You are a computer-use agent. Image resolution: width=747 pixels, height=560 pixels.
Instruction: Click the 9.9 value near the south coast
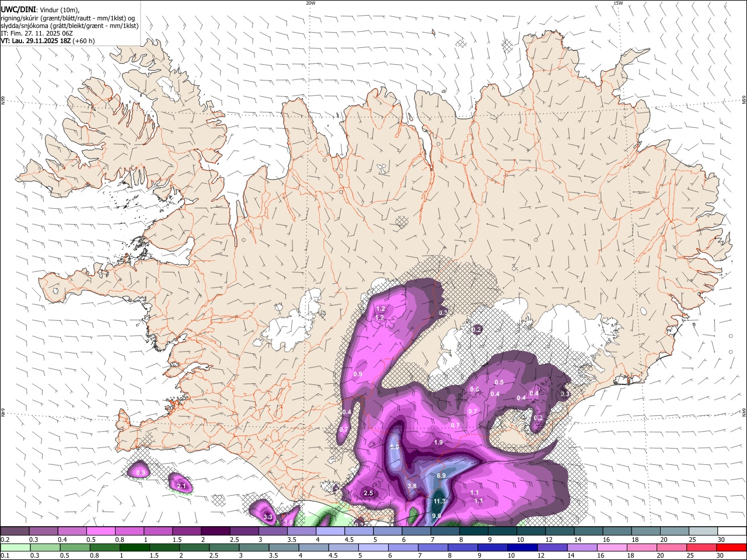(437, 516)
